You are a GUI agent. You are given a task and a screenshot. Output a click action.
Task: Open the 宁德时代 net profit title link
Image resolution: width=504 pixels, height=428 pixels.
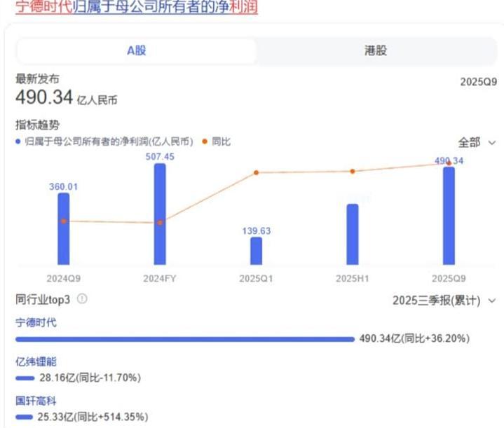tap(137, 6)
